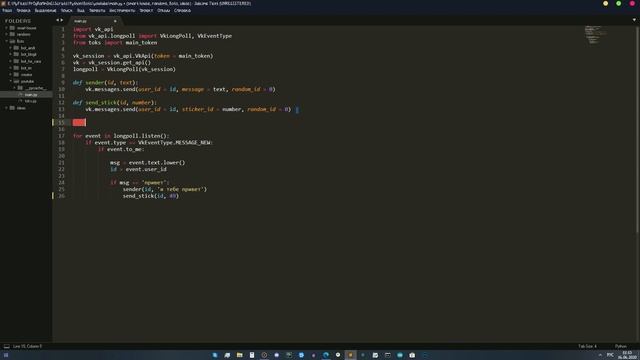Toggle the status bar panel switcher icon

pyautogui.click(x=7, y=346)
